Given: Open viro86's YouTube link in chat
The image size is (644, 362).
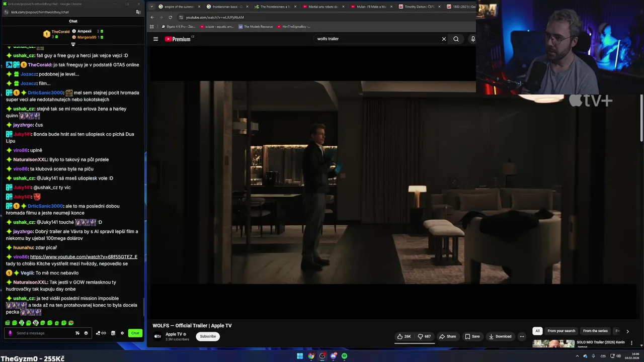Looking at the screenshot, I should pyautogui.click(x=84, y=257).
